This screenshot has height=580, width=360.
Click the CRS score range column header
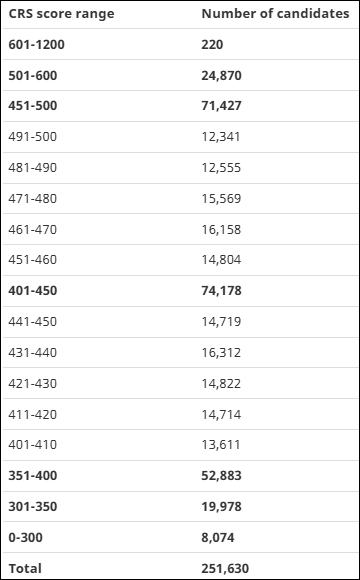(x=61, y=14)
